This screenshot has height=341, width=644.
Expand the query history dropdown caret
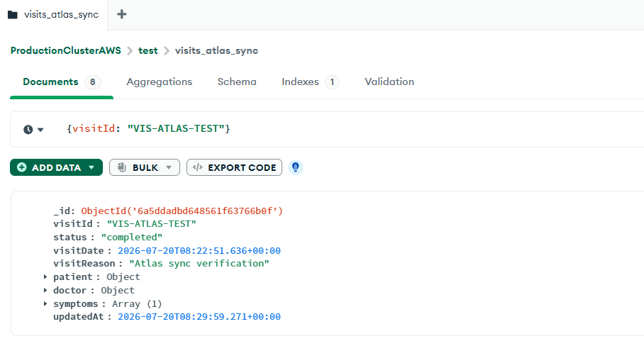coord(40,130)
